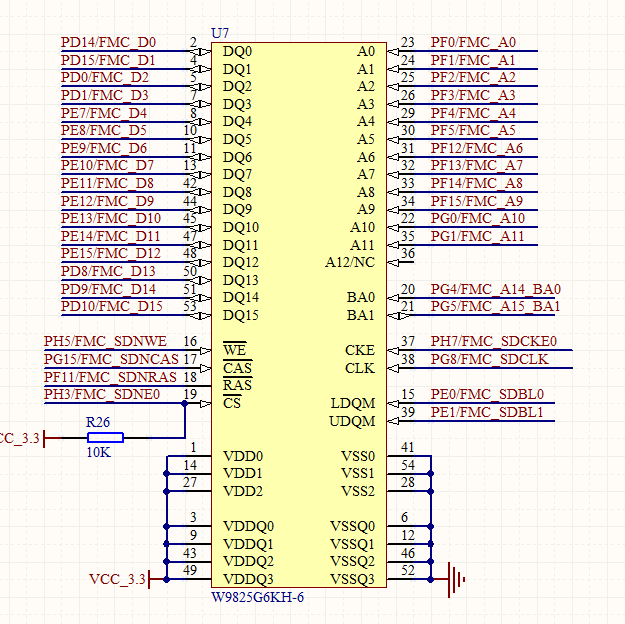The width and height of the screenshot is (625, 624).
Task: Click net label PF12/FMC_A6
Action: tap(477, 148)
